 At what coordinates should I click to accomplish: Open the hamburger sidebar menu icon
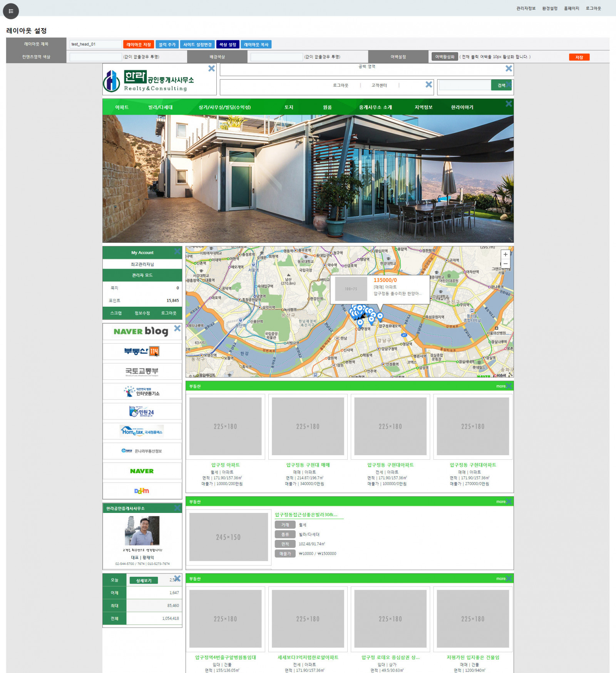[11, 11]
